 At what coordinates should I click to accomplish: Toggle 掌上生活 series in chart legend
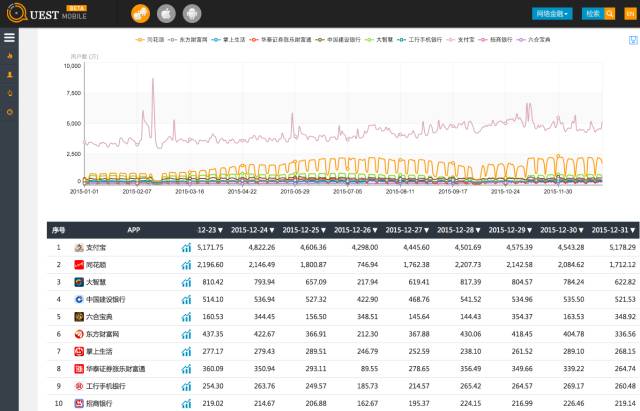pyautogui.click(x=229, y=40)
